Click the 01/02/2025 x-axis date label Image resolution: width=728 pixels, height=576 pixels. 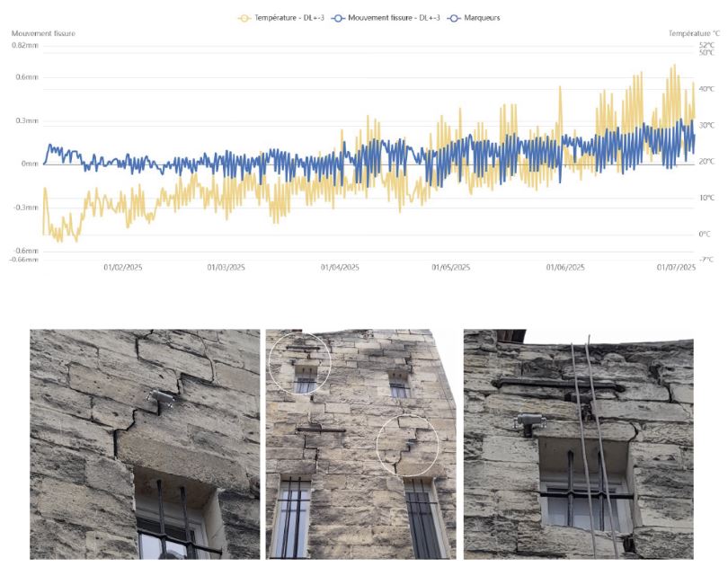coord(123,268)
